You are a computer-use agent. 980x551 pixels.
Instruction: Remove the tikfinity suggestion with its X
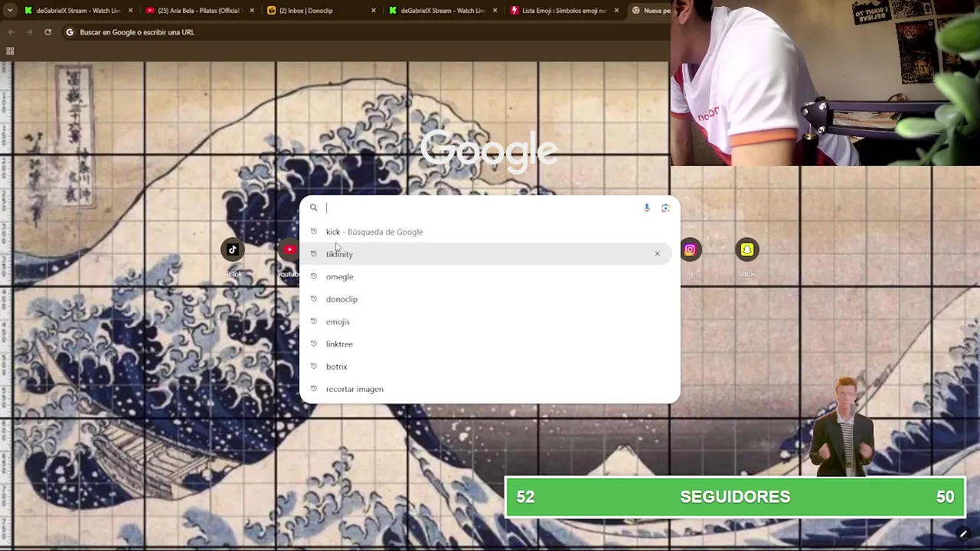pos(657,253)
